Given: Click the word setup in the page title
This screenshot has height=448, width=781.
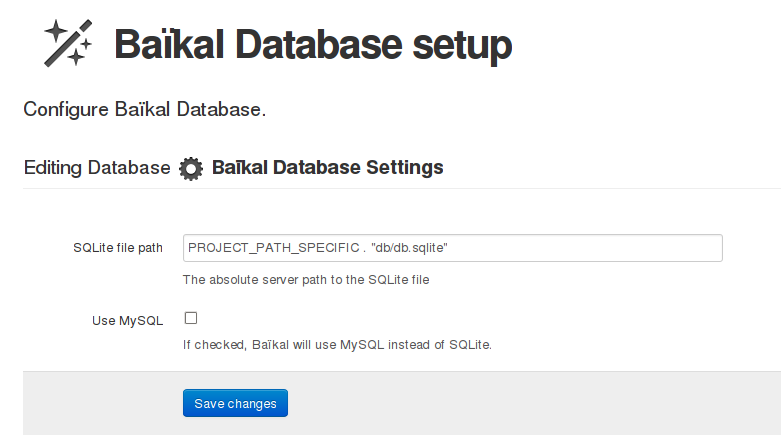Looking at the screenshot, I should point(462,46).
